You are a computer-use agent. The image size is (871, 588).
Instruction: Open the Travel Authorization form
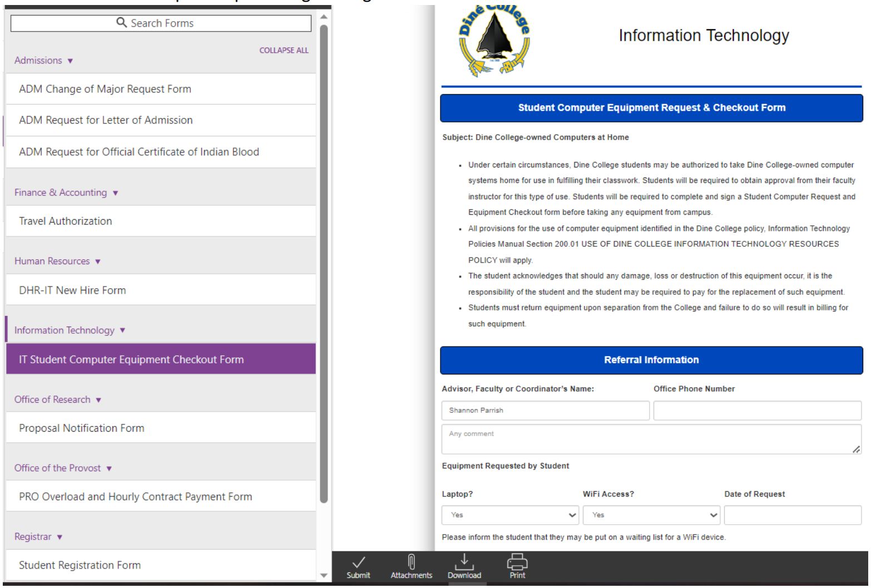(x=161, y=221)
